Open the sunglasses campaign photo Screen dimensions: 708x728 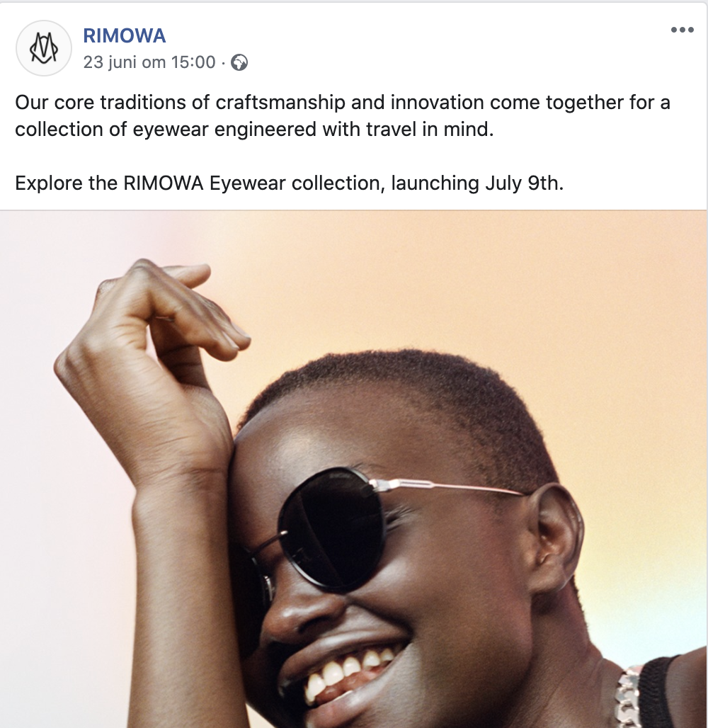click(353, 469)
